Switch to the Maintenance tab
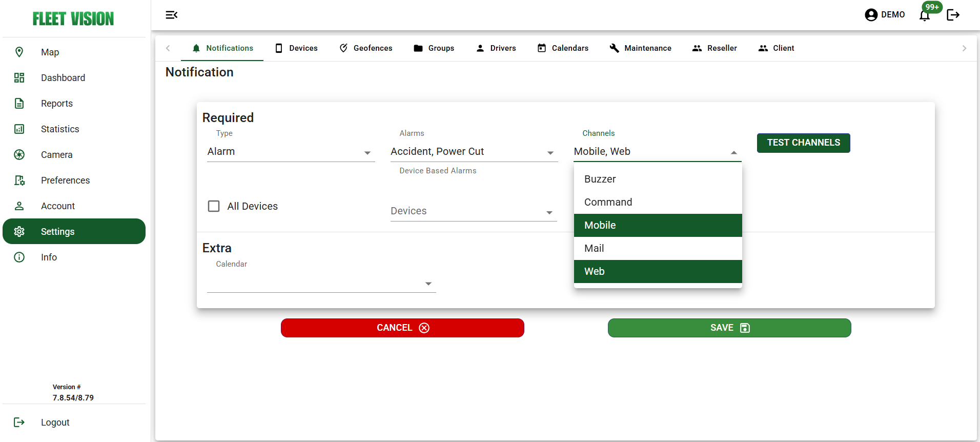This screenshot has height=442, width=980. (640, 48)
